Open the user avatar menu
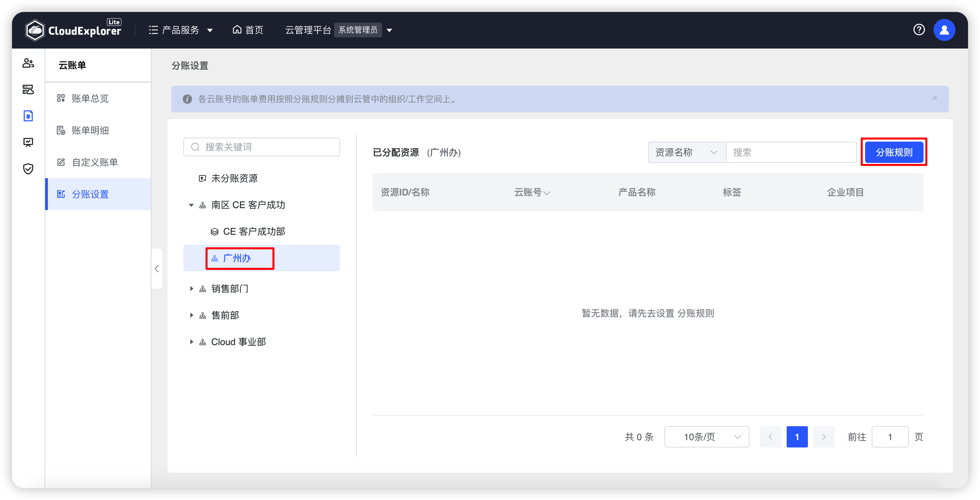Screen dimensions: 980x500 pos(944,30)
